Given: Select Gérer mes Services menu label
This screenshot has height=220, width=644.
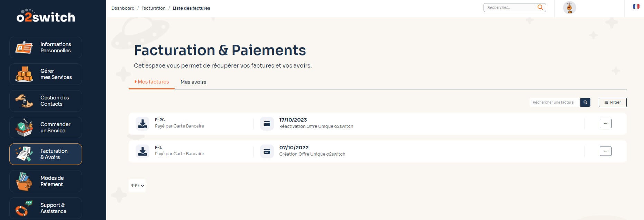Looking at the screenshot, I should coord(56,74).
